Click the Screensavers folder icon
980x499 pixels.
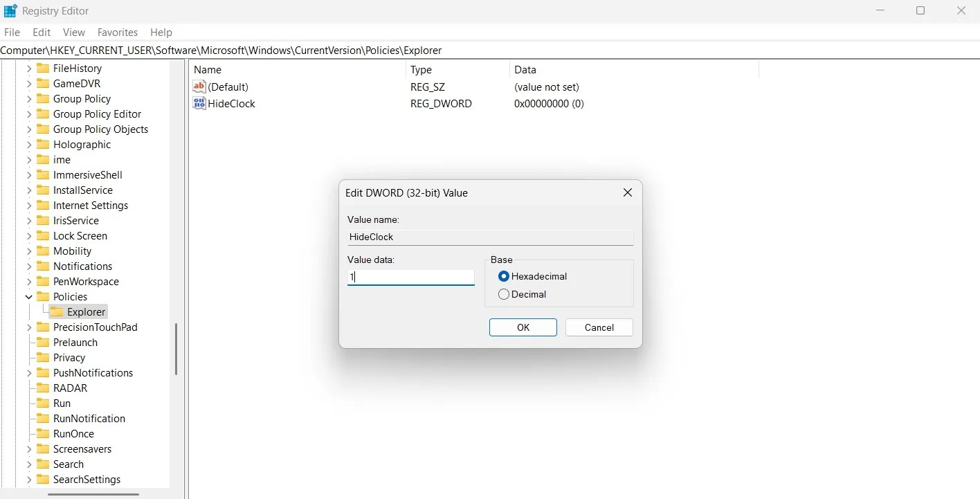[44, 448]
